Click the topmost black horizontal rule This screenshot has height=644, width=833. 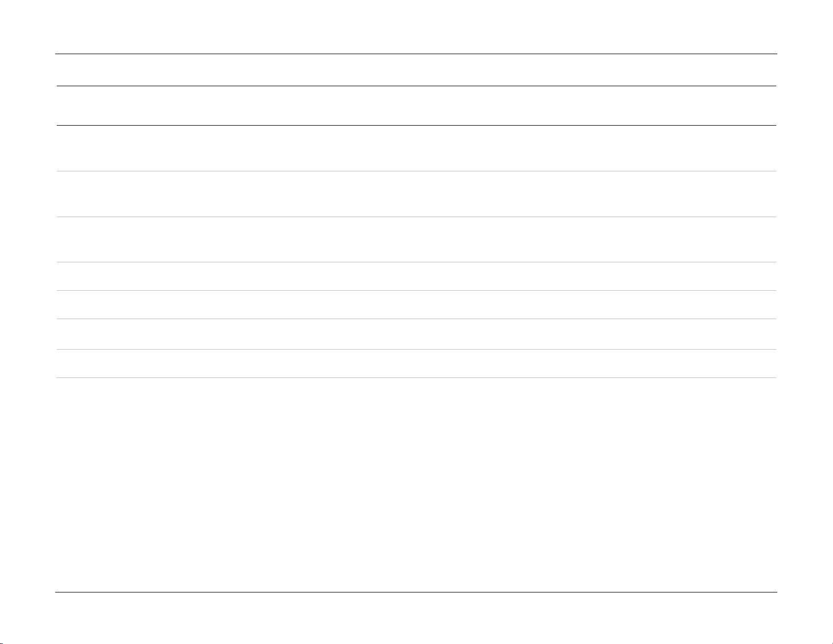tap(416, 54)
